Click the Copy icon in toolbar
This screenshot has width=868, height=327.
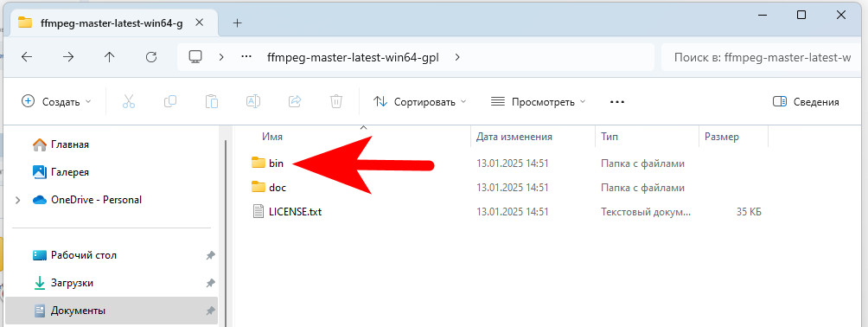[x=170, y=101]
